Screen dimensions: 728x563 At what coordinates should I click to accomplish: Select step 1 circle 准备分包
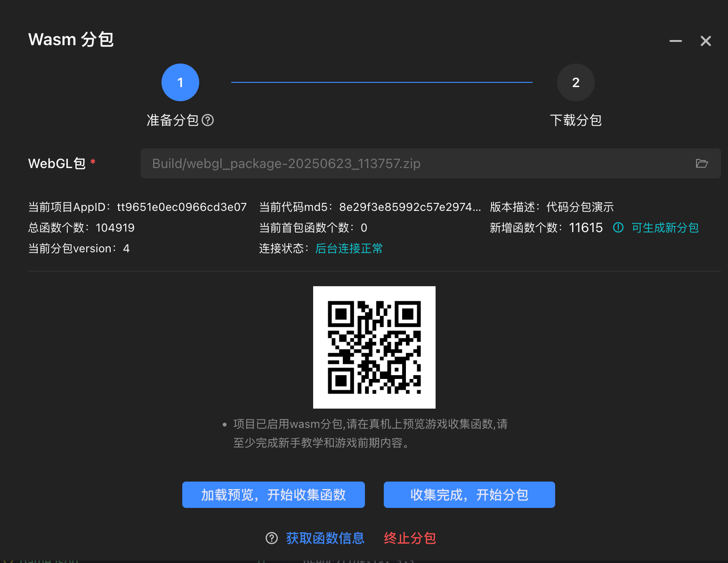180,82
